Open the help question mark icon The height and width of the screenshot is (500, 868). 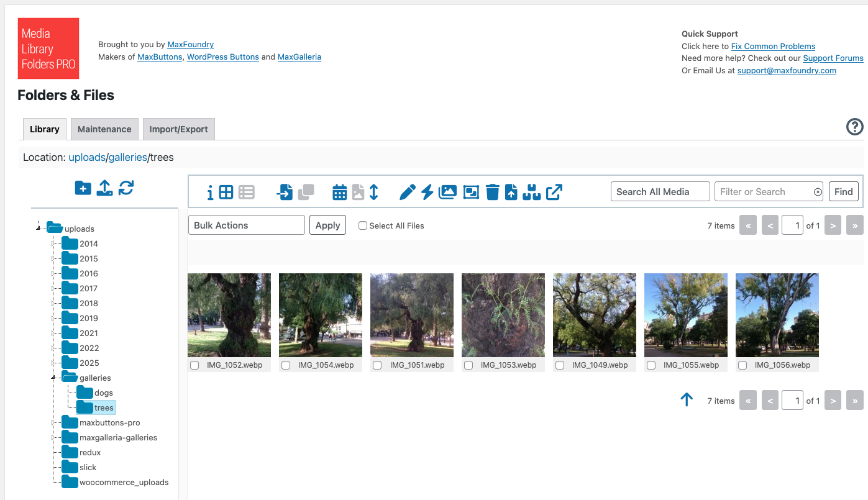(x=854, y=127)
